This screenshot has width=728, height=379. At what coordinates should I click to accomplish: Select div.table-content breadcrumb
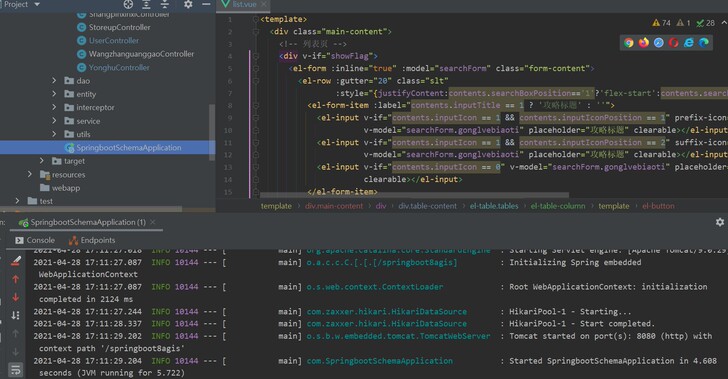pyautogui.click(x=427, y=206)
